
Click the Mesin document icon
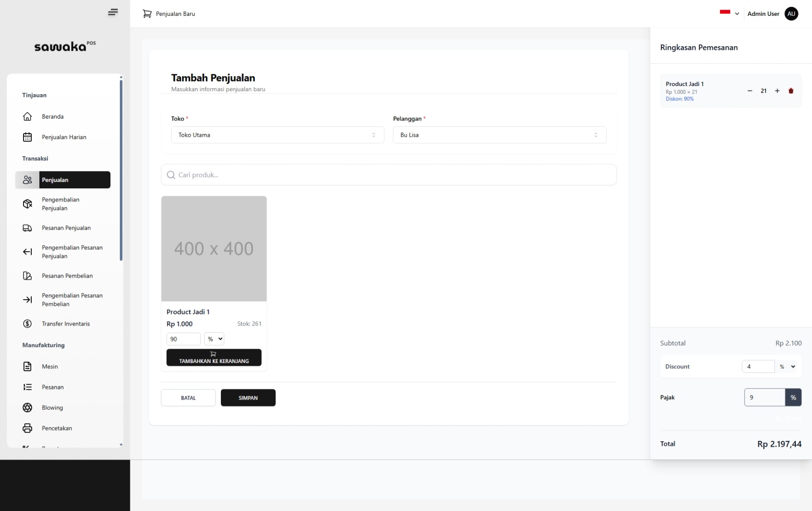[28, 367]
